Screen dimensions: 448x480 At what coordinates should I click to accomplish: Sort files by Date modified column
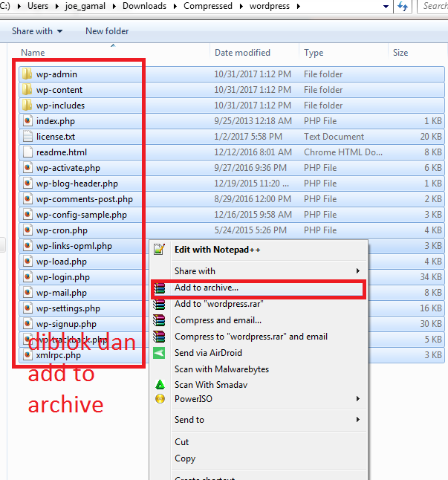[x=242, y=53]
